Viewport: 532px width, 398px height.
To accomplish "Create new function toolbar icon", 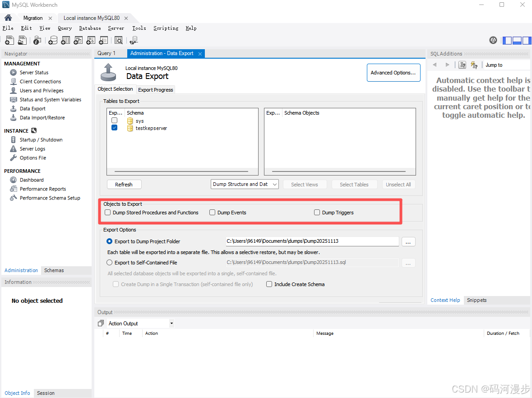I will (103, 40).
